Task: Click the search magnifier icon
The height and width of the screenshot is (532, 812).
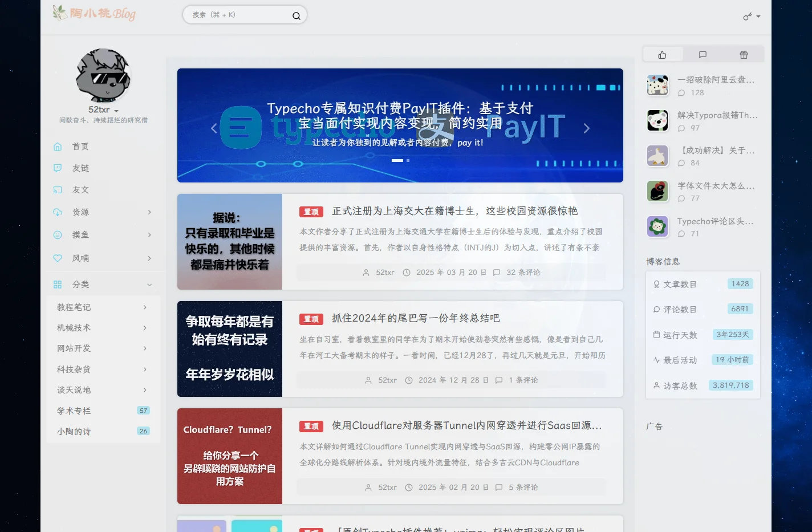Action: tap(297, 16)
